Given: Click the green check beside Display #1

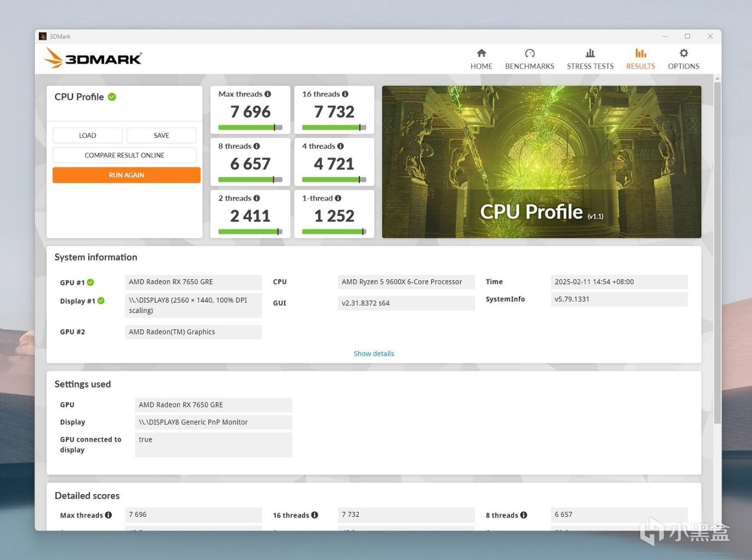Looking at the screenshot, I should click(101, 300).
